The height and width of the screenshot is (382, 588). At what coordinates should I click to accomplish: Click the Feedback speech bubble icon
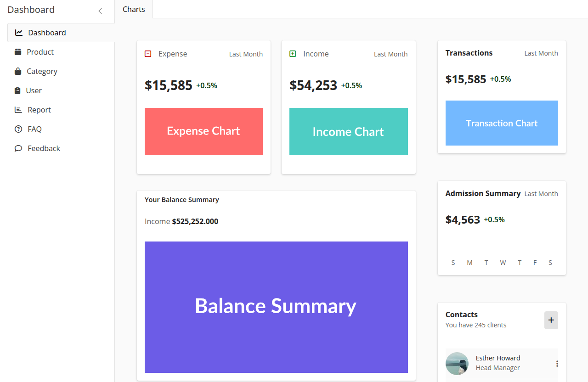tap(18, 148)
